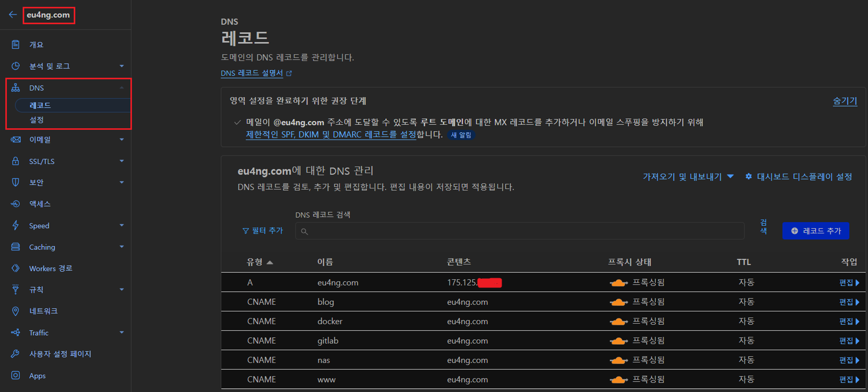This screenshot has width=868, height=392.
Task: Expand the Traffic sidebar section
Action: click(122, 333)
